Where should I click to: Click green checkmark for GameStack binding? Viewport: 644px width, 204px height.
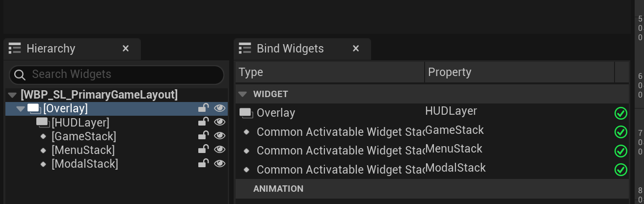[x=621, y=132]
